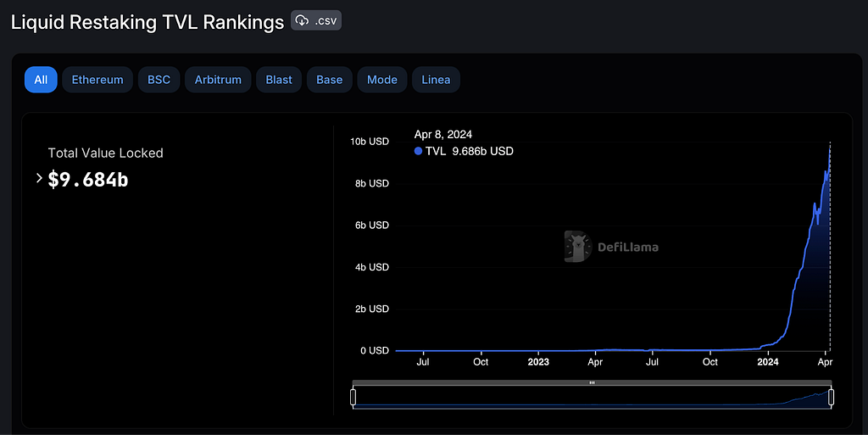868x435 pixels.
Task: Click the 4b USD axis label
Action: pos(372,267)
